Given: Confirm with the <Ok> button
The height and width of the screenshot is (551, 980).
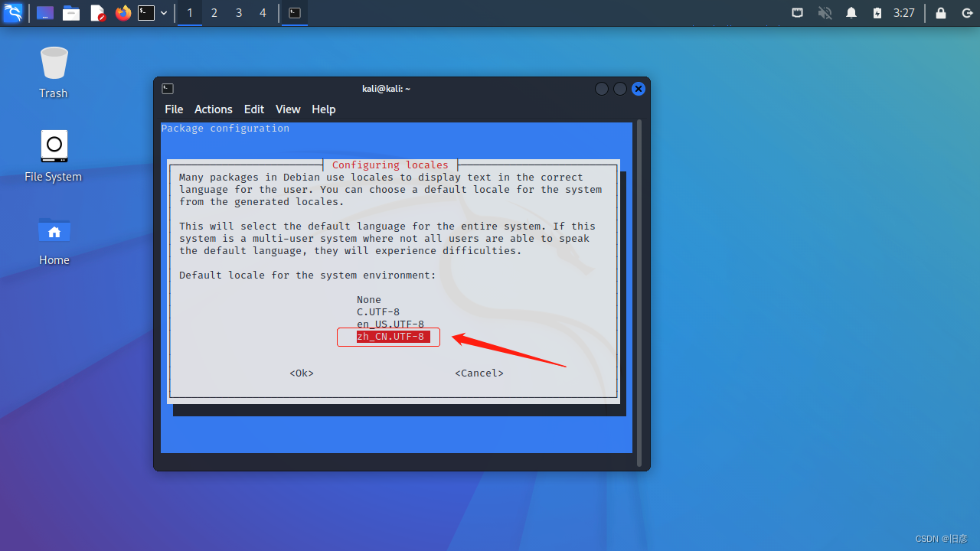Looking at the screenshot, I should (x=302, y=373).
